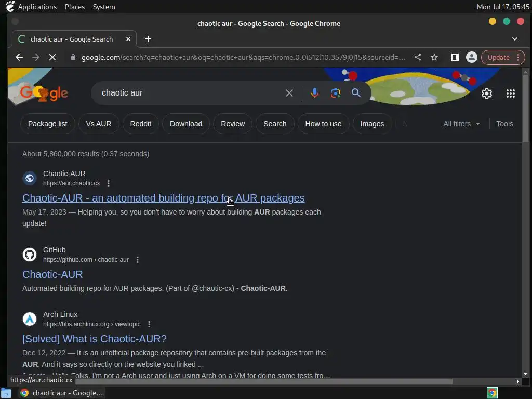Image resolution: width=532 pixels, height=399 pixels.
Task: Open new browser tab
Action: point(148,39)
